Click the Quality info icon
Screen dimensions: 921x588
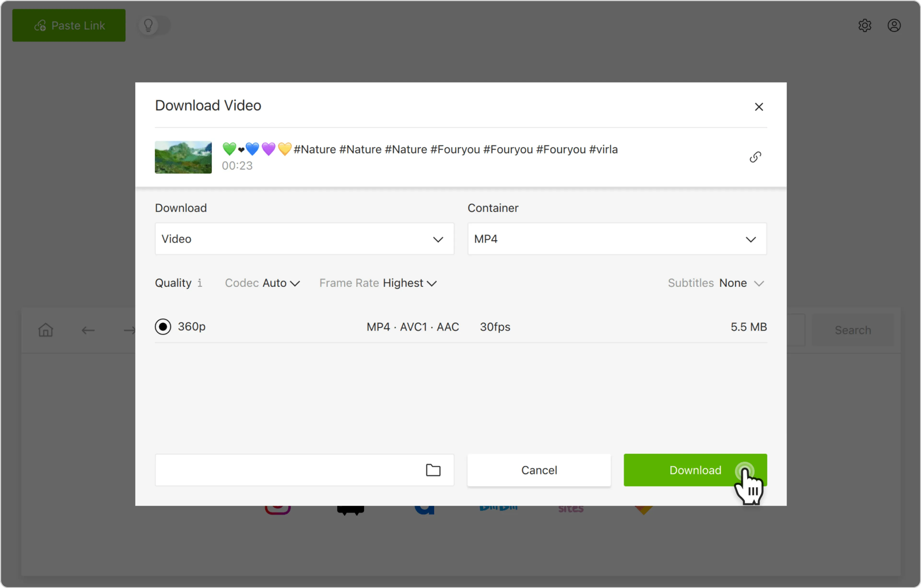(200, 283)
